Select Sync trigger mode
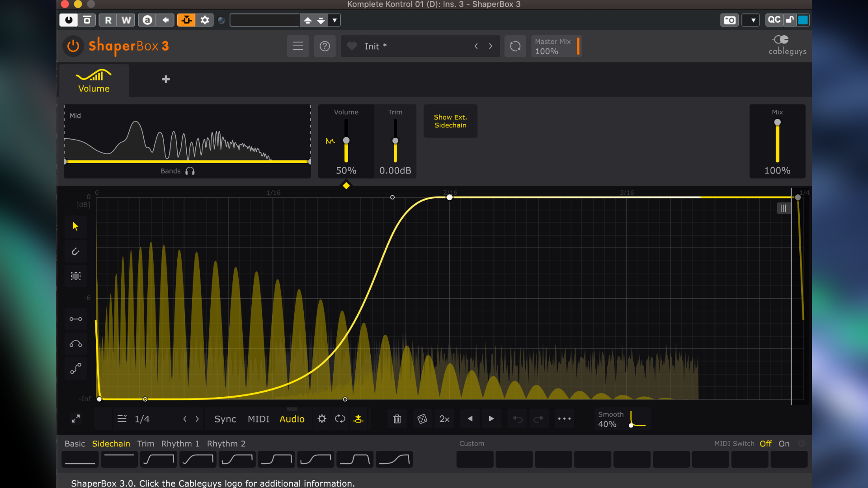This screenshot has height=488, width=868. point(225,419)
